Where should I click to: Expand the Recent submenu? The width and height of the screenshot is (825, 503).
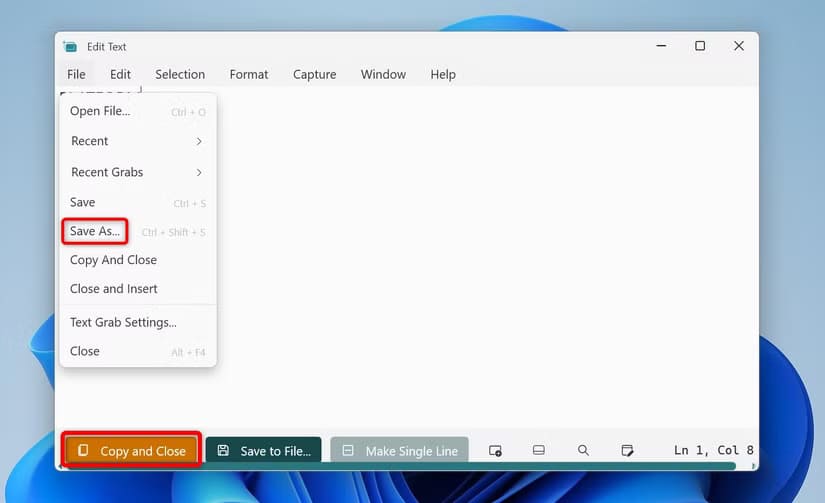pos(138,141)
